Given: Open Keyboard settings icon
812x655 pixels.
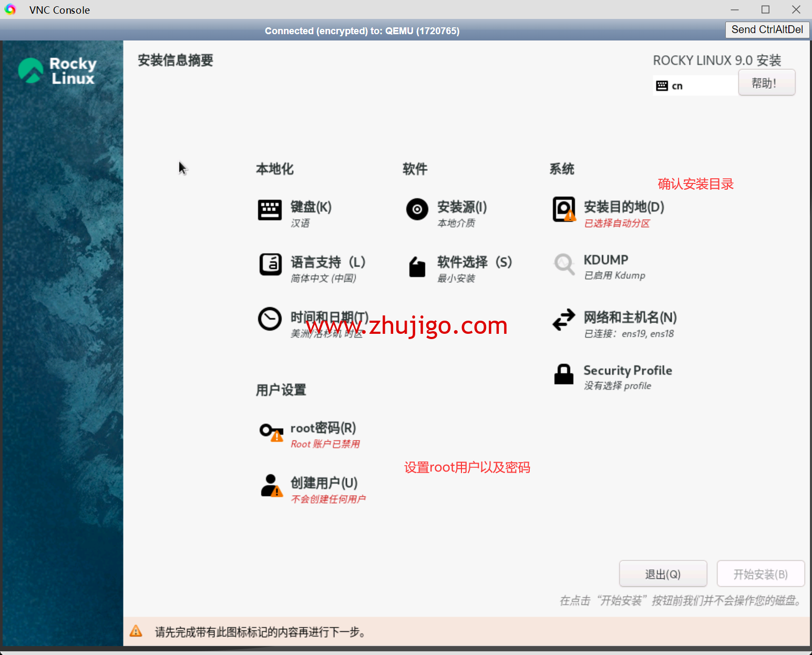Looking at the screenshot, I should [x=270, y=210].
